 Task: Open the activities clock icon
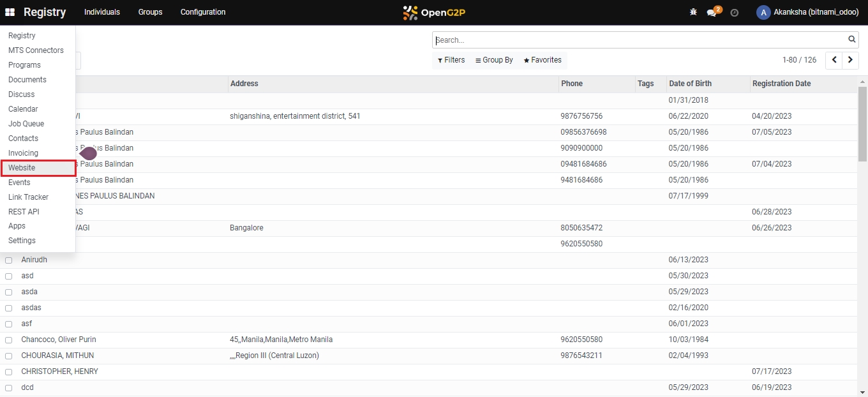click(734, 12)
